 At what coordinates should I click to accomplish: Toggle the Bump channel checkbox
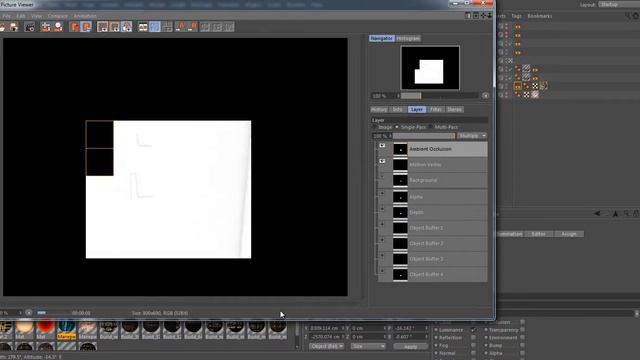(x=522, y=345)
